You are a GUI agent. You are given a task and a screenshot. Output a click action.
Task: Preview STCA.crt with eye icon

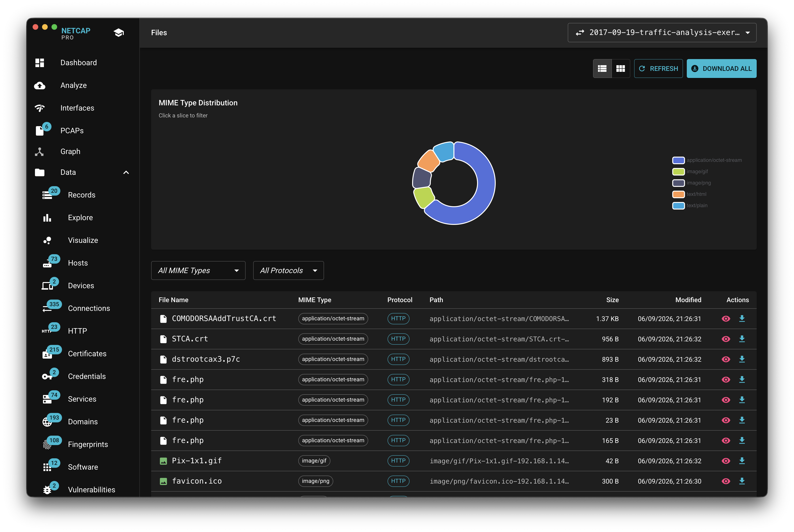coord(726,339)
